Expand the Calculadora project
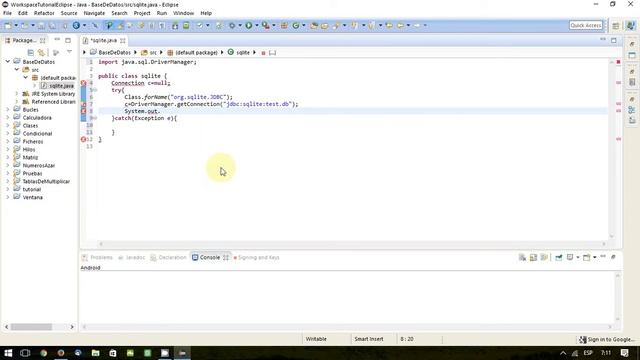The height and width of the screenshot is (360, 640). [8, 118]
